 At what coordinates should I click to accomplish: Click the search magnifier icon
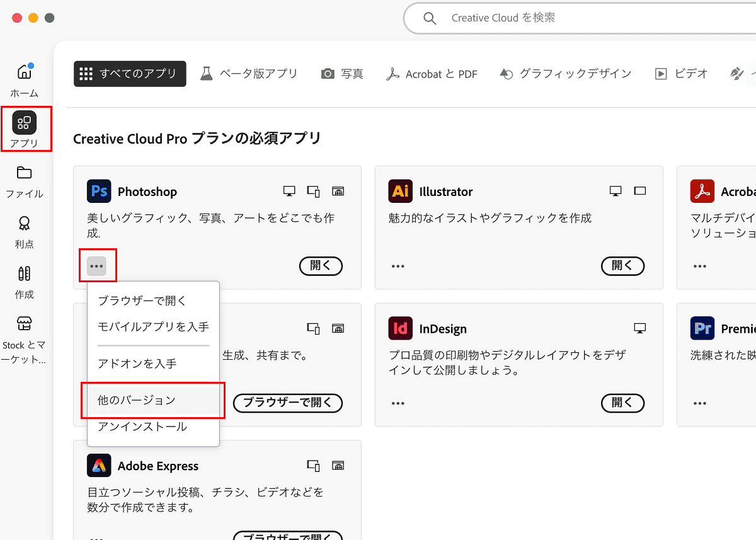pos(430,18)
